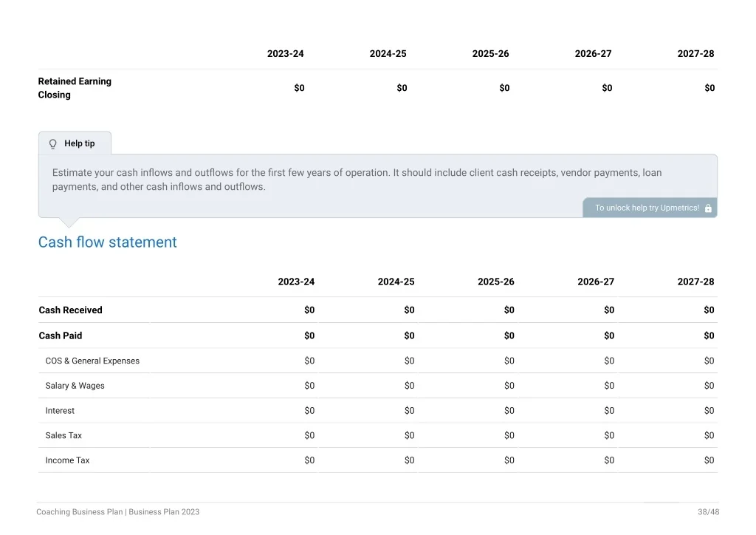
Task: Click 2023-24 column header in cash flow table
Action: (x=296, y=282)
